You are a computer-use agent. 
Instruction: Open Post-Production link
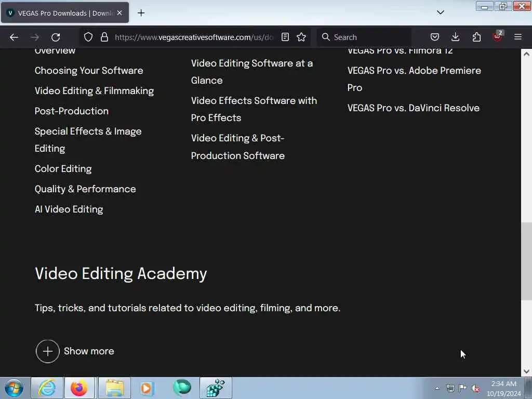[72, 111]
